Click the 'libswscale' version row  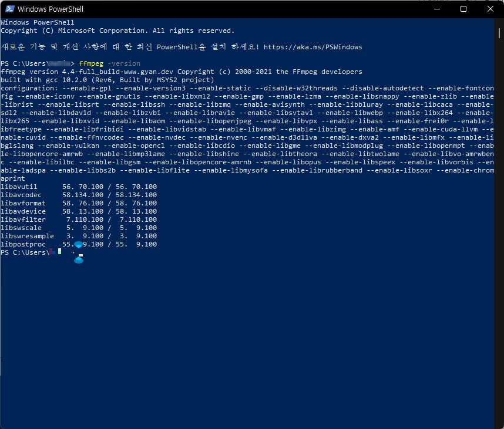(79, 228)
